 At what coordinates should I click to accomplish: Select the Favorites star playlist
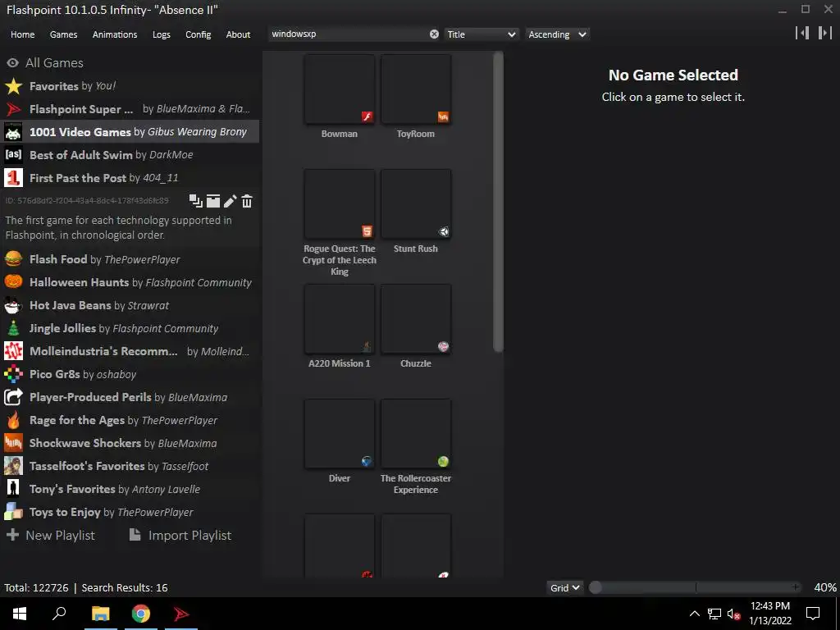click(x=130, y=85)
